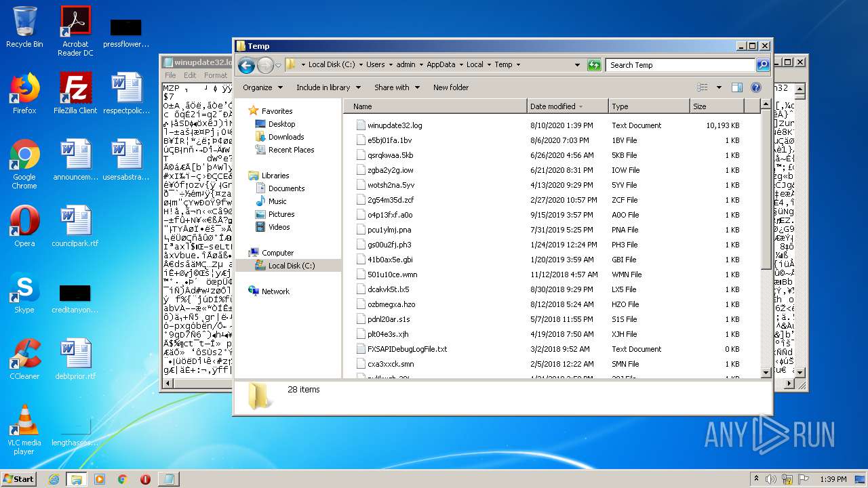The height and width of the screenshot is (488, 868).
Task: Click volume icon in system tray
Action: 770,479
